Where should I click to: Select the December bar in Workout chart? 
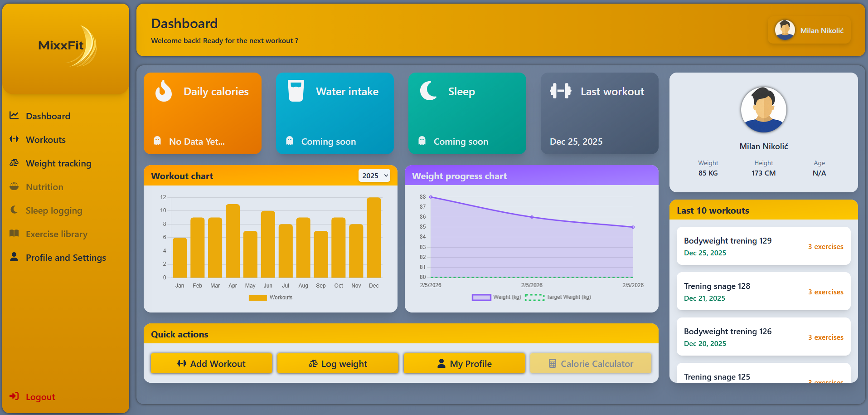(374, 237)
